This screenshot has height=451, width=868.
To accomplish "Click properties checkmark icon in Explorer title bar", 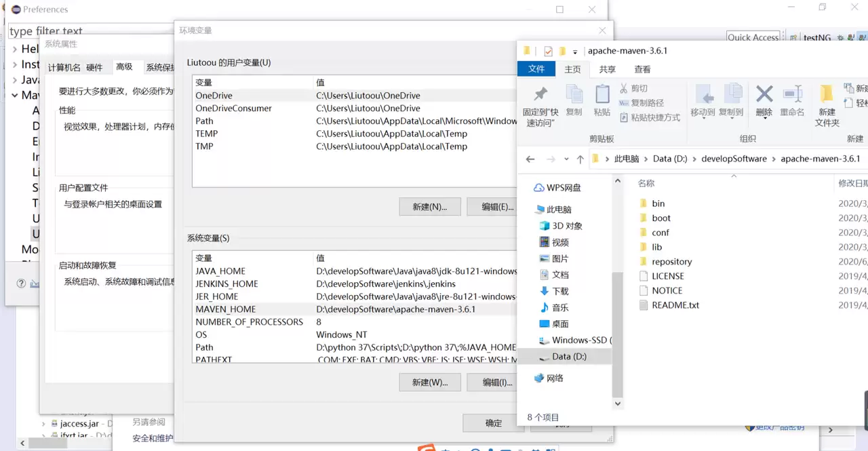I will (x=548, y=51).
